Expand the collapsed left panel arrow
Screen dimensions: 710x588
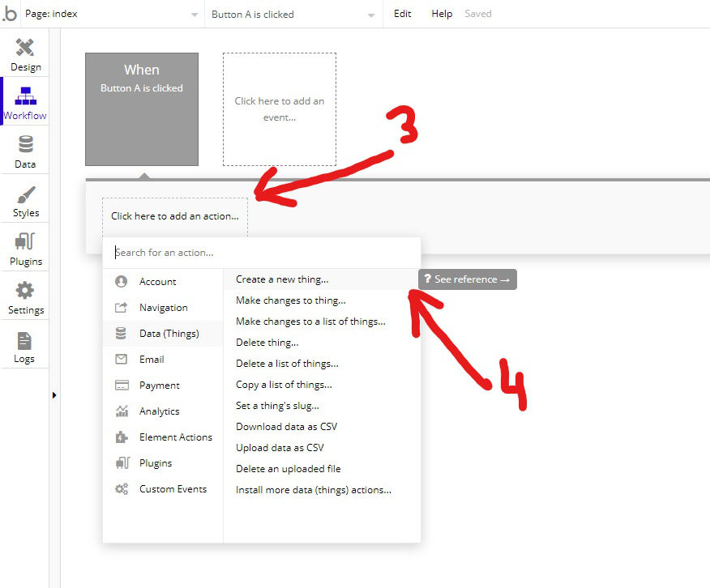coord(55,395)
